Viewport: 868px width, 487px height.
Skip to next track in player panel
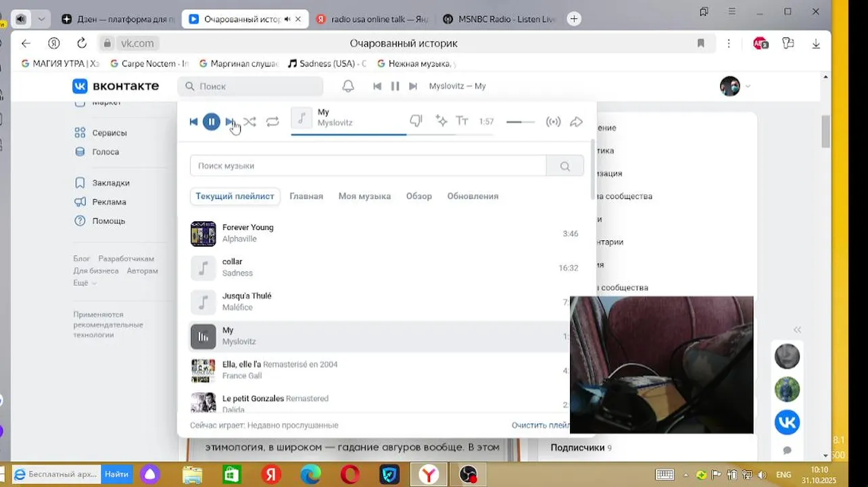[230, 122]
